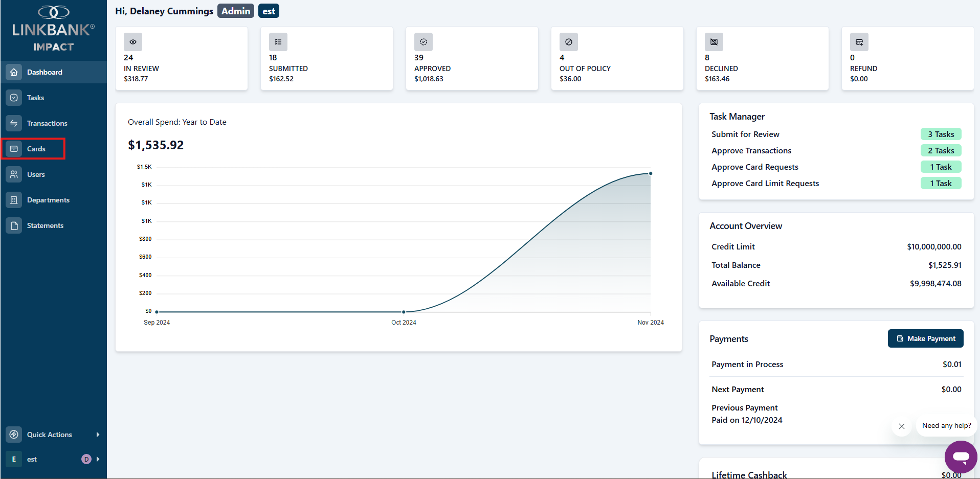
Task: Dismiss the Need any help popup
Action: click(902, 426)
